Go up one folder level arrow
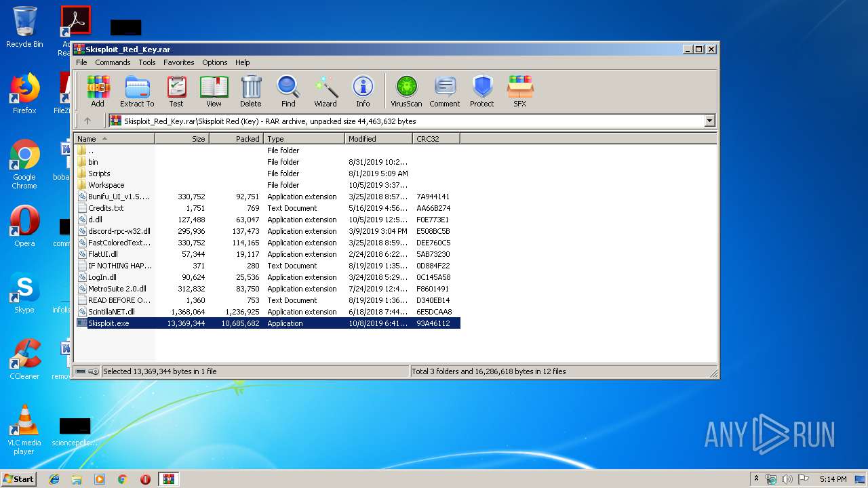The width and height of the screenshot is (868, 488). coord(87,121)
